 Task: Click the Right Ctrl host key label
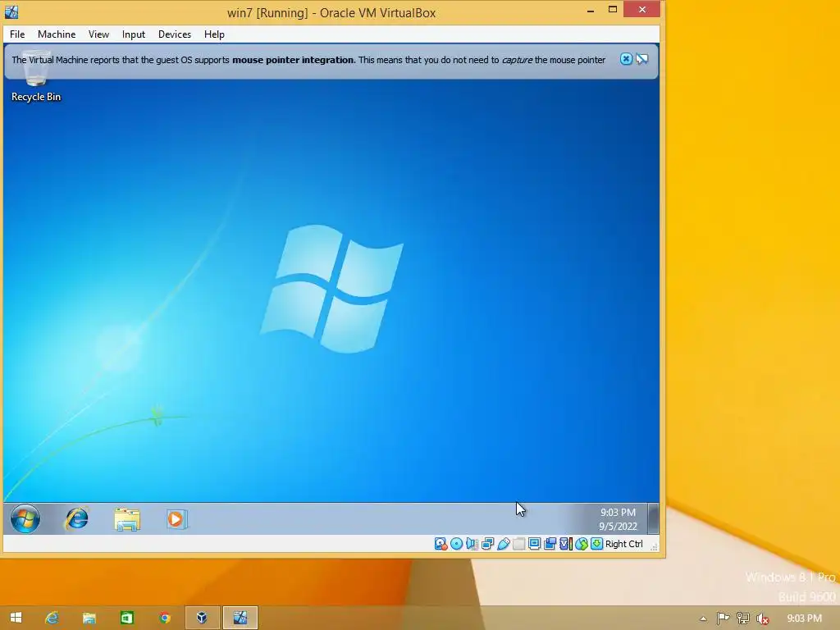[624, 544]
